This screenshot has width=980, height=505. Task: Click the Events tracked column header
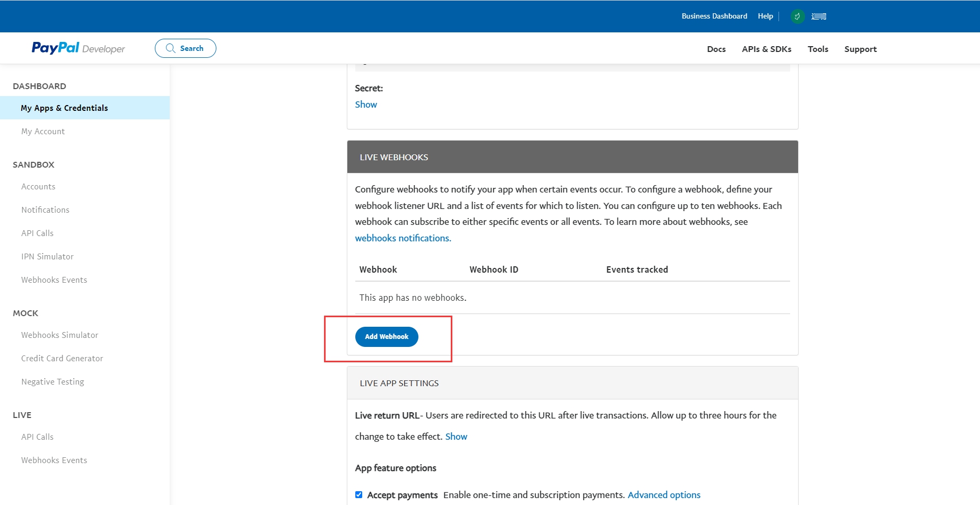637,269
